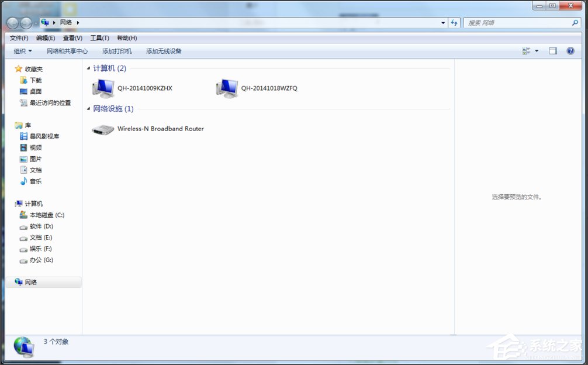Click 网络和共享中心 on the toolbar
Screen dimensions: 588x365
click(x=67, y=51)
